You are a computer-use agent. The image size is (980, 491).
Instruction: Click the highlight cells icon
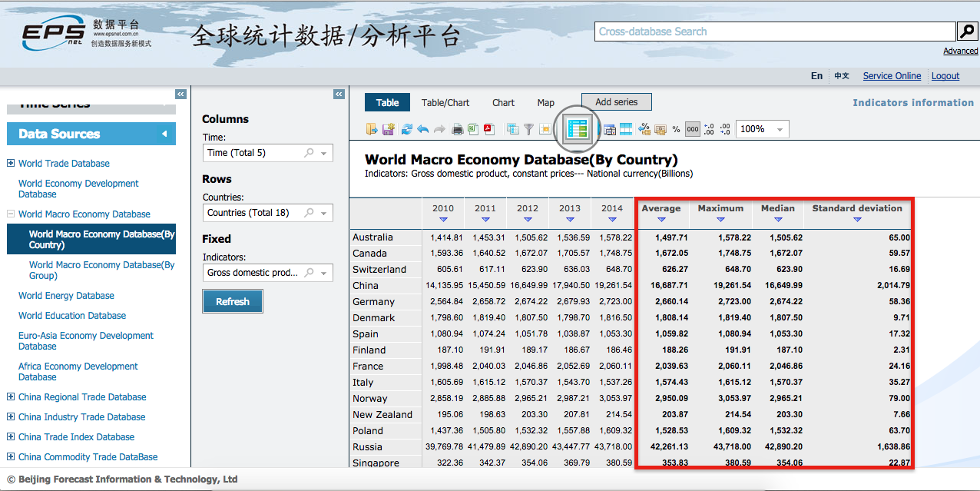pos(545,129)
